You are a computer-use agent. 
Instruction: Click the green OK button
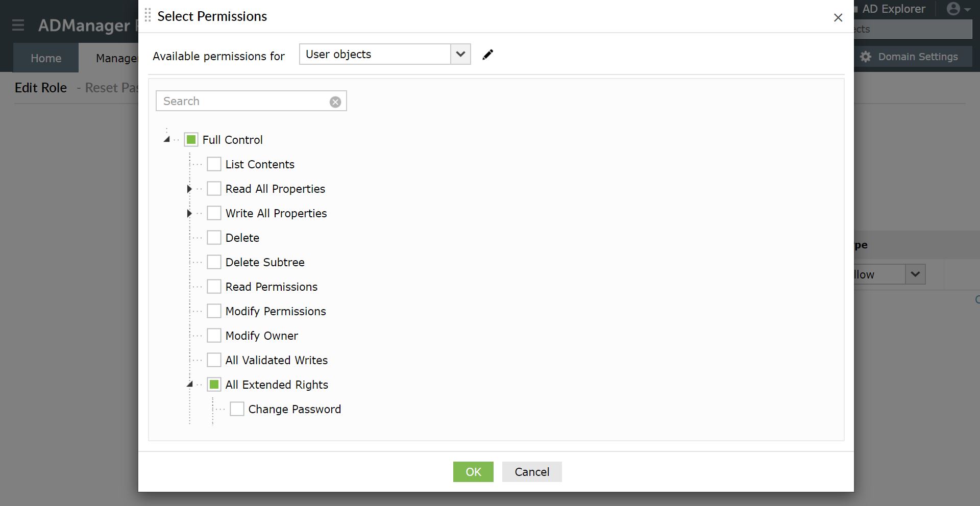473,472
